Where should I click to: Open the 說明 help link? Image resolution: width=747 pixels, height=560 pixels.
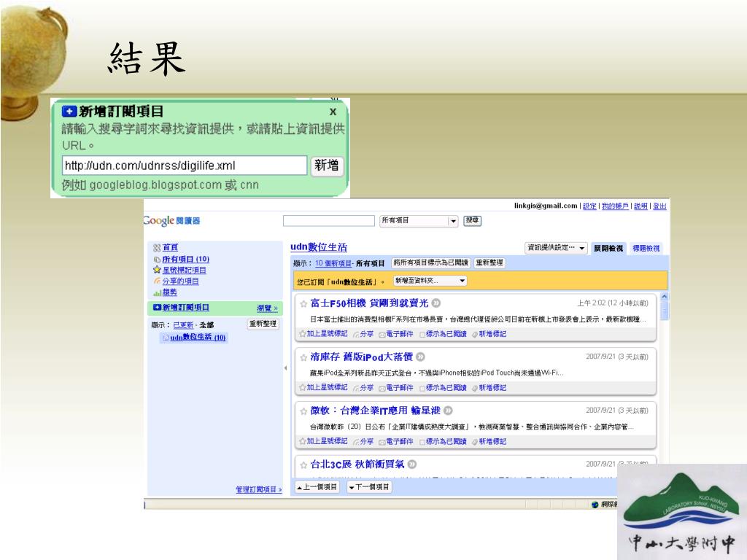[640, 206]
